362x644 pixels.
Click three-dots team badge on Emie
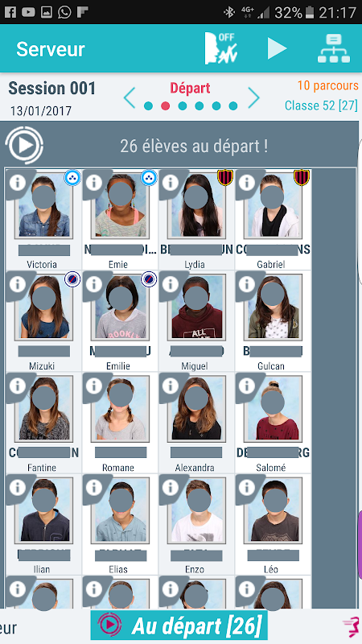pyautogui.click(x=149, y=178)
